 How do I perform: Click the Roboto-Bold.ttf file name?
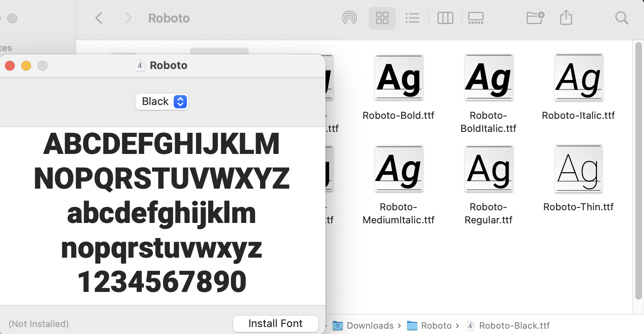tap(399, 116)
